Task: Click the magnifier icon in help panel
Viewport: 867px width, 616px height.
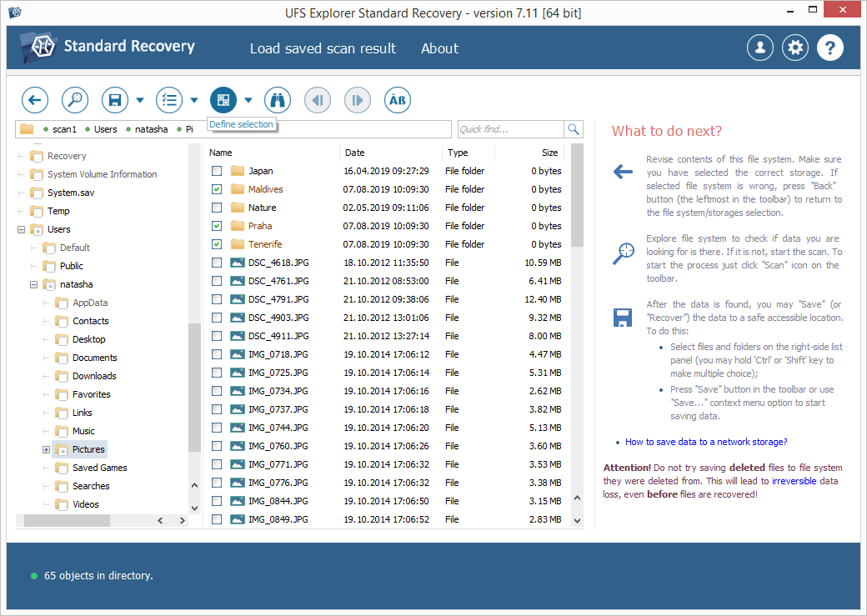Action: coord(624,253)
